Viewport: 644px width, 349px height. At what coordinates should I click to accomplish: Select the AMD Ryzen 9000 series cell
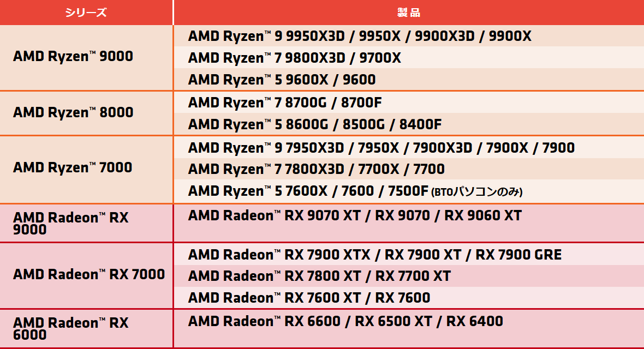[86, 57]
